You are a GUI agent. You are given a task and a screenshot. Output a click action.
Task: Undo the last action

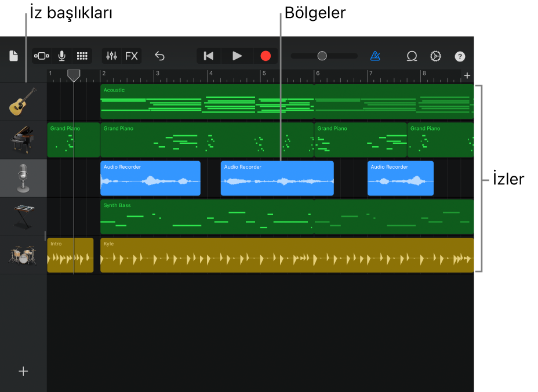pos(159,56)
